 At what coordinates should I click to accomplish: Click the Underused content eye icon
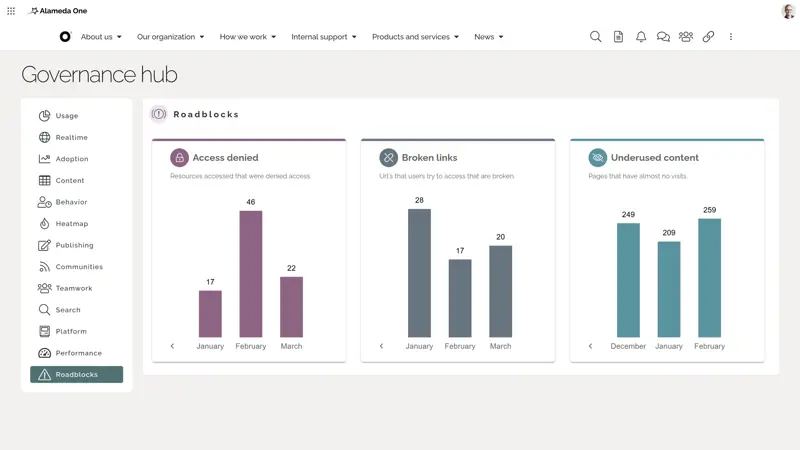(597, 158)
